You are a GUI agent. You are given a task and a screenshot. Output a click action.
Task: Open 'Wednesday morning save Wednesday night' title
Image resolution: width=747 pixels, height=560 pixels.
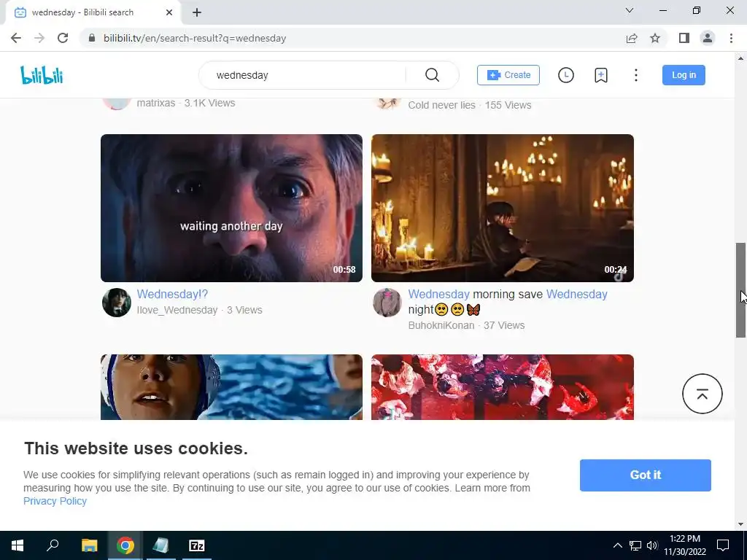(508, 302)
